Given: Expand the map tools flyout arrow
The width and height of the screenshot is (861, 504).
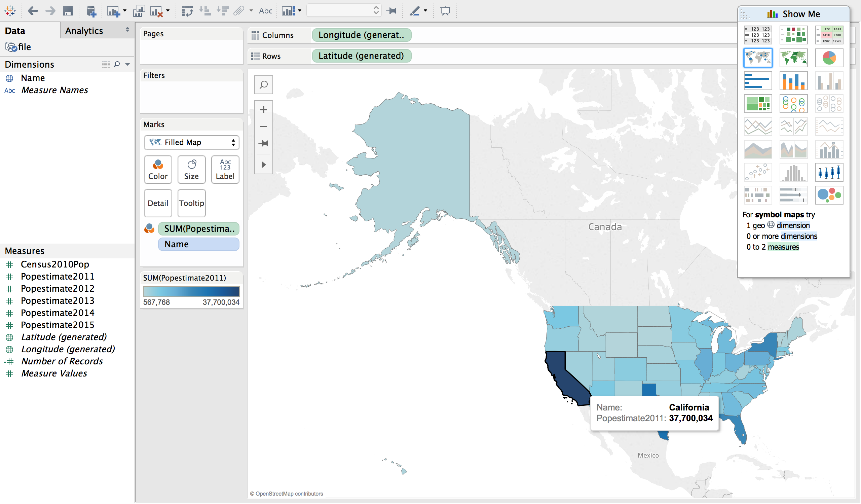Looking at the screenshot, I should pyautogui.click(x=263, y=165).
